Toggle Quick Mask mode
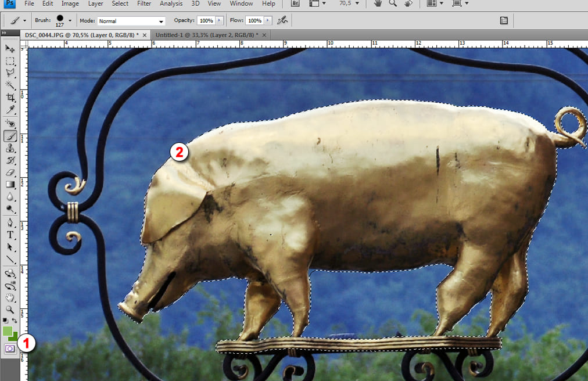Screen dimensions: 588x381 10,348
